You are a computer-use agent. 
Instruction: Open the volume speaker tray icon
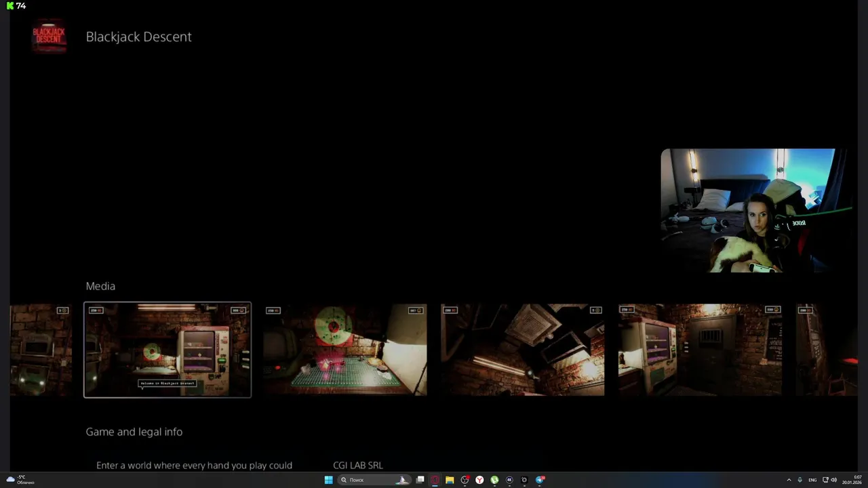tap(833, 480)
